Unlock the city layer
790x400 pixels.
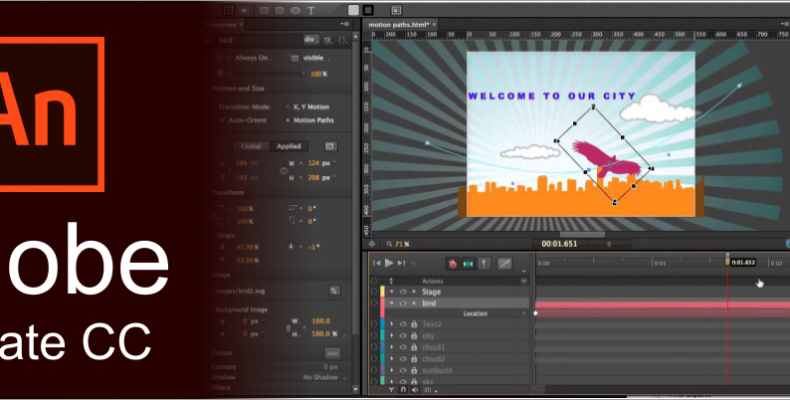point(414,336)
